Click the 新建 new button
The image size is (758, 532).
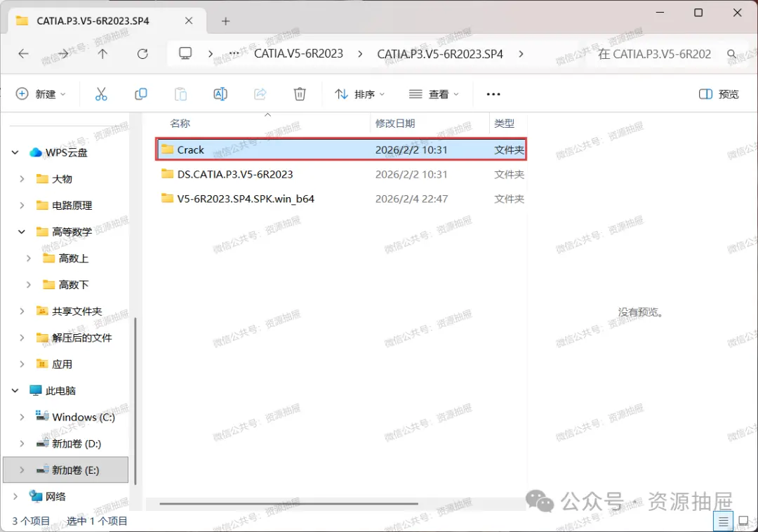coord(41,94)
